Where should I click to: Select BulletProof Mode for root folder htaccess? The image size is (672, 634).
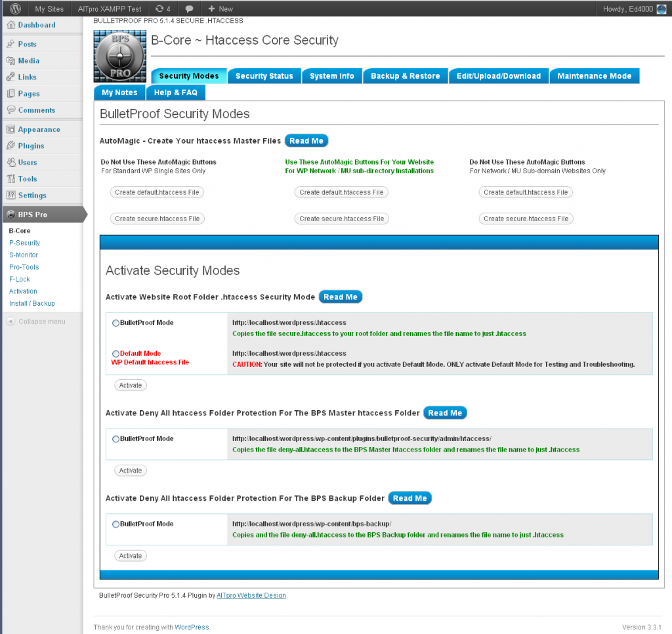[115, 322]
